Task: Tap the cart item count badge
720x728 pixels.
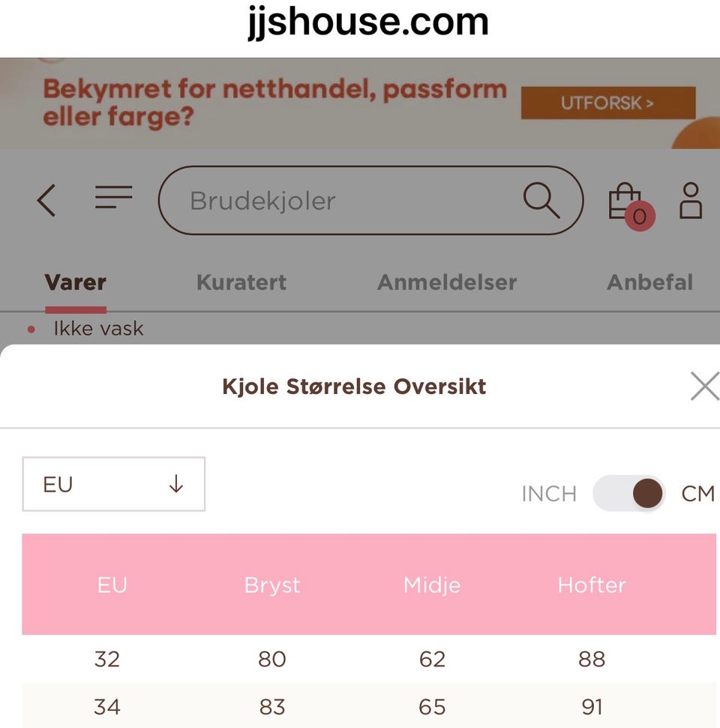Action: click(638, 218)
